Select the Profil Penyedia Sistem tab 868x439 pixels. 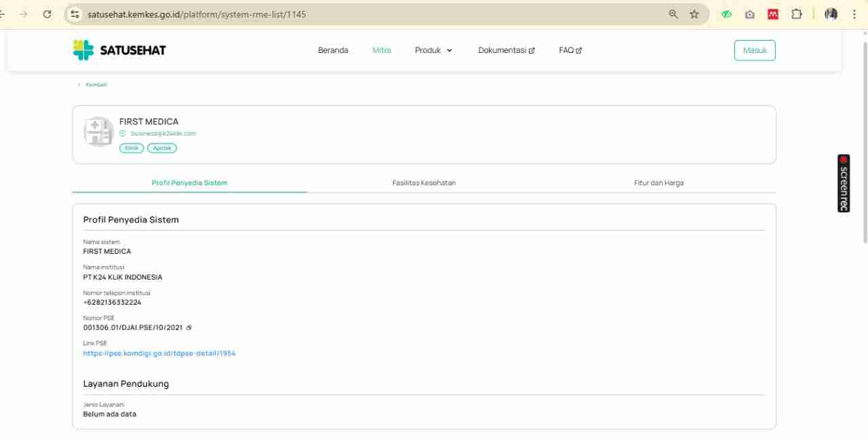tap(189, 183)
